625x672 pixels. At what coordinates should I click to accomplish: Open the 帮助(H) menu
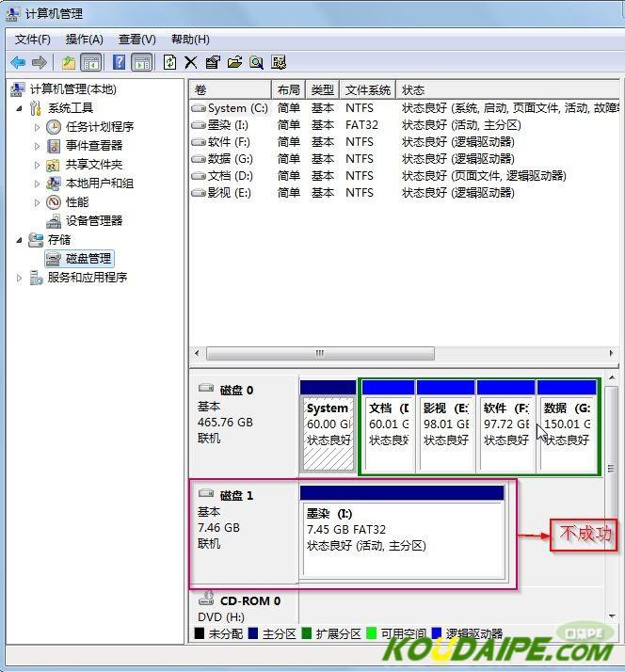190,40
